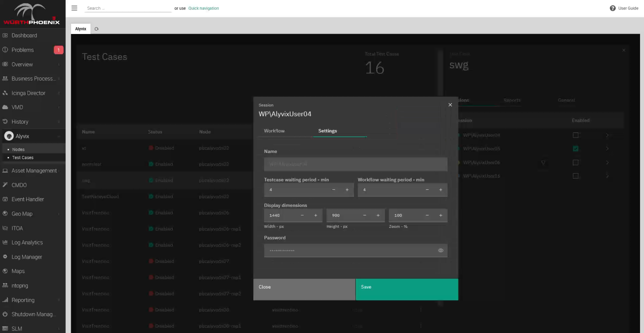Decrease Workflow waiting period with minus
The width and height of the screenshot is (644, 333).
tap(427, 190)
